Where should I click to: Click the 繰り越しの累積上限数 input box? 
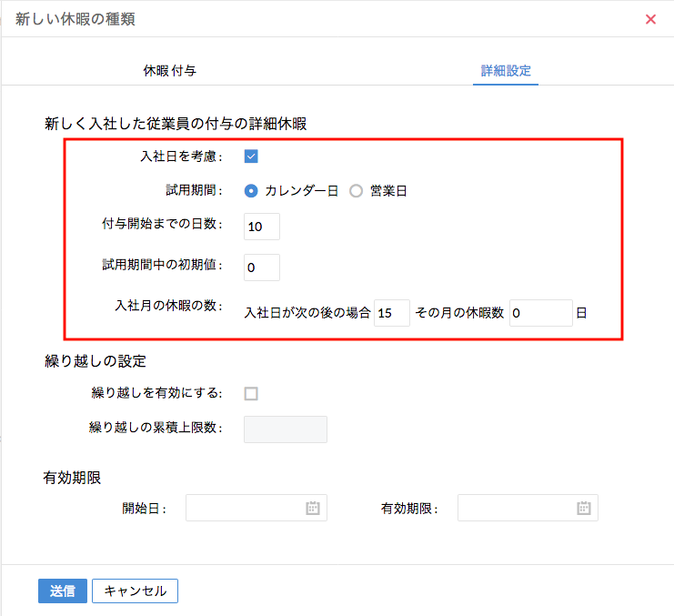286,429
